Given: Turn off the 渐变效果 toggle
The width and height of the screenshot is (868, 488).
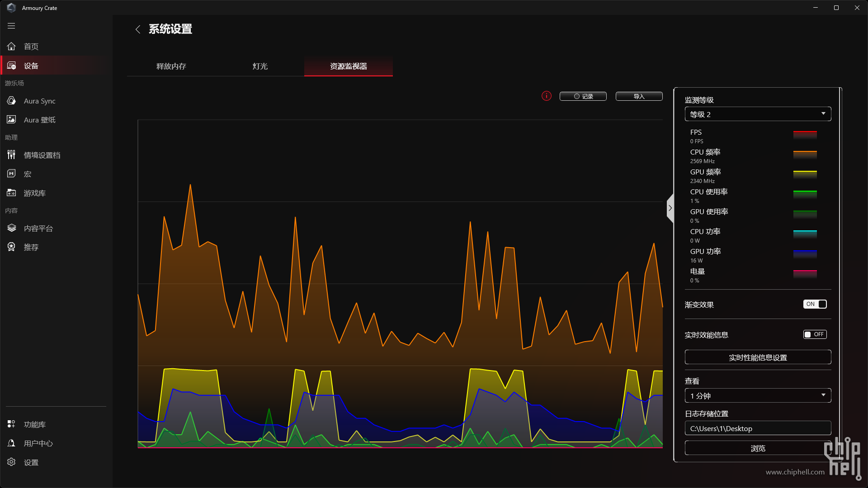Looking at the screenshot, I should pos(815,304).
